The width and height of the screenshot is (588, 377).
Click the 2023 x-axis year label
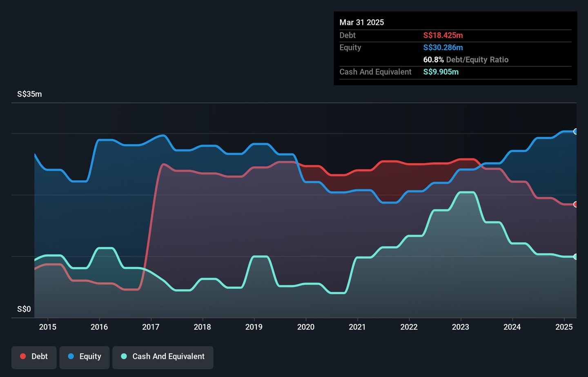[x=461, y=327]
